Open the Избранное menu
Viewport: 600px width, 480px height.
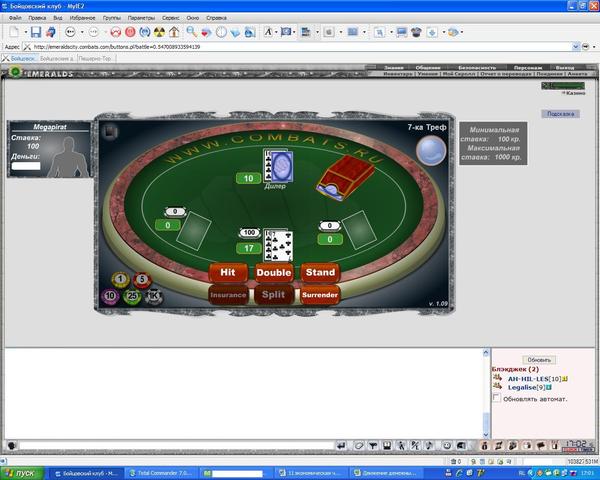pos(82,18)
